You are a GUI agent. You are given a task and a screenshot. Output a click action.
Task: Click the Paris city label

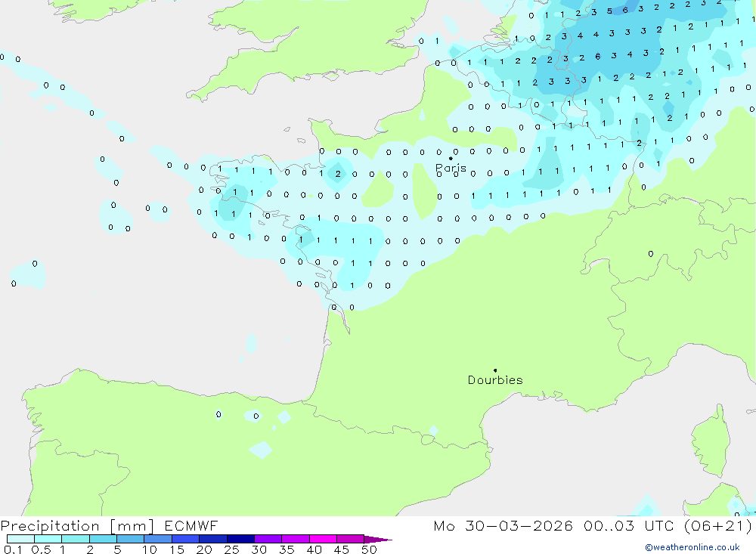451,169
